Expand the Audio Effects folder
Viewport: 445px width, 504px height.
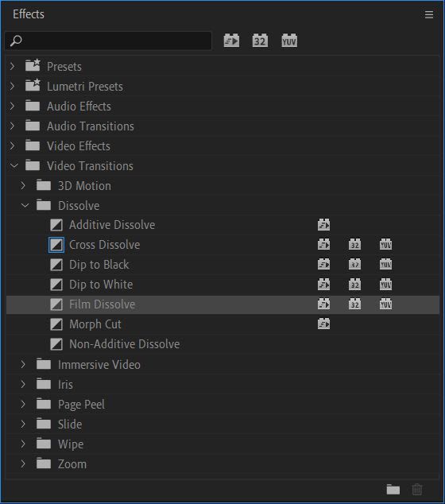tap(12, 106)
